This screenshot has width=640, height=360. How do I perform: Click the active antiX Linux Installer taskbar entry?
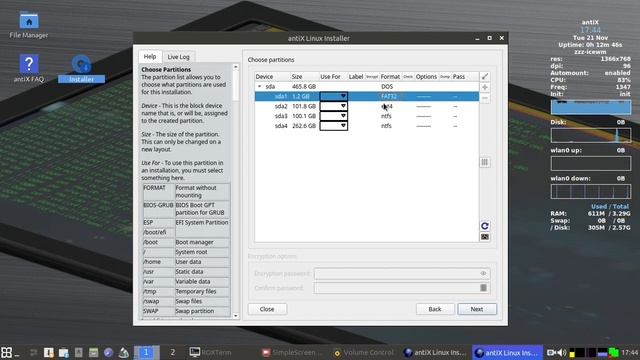[x=507, y=352]
